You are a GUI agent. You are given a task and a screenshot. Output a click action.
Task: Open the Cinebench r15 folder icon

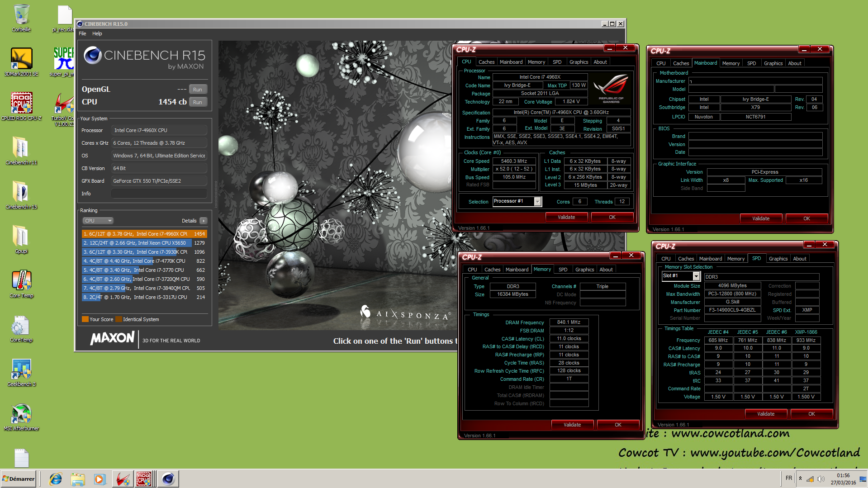click(x=21, y=195)
